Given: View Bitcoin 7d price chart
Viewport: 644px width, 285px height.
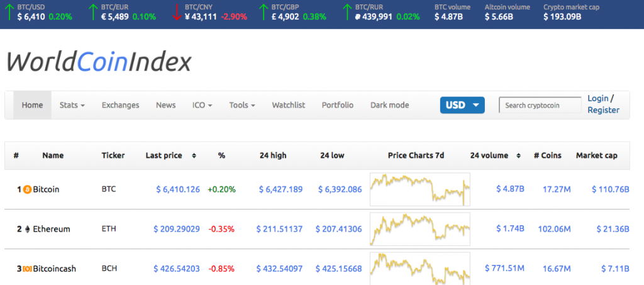Looking at the screenshot, I should pyautogui.click(x=419, y=189).
